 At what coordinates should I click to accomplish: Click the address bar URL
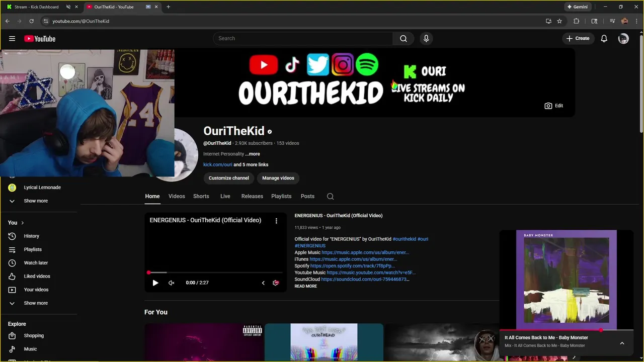[x=81, y=21]
